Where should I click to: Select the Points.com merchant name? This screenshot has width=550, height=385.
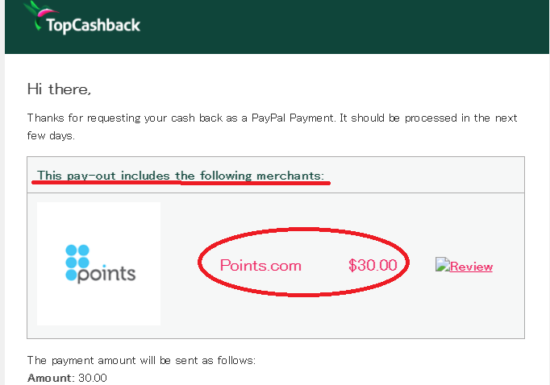261,265
